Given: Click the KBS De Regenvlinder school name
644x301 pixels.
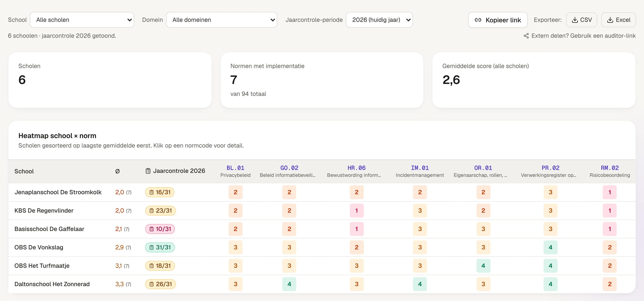Looking at the screenshot, I should point(44,211).
